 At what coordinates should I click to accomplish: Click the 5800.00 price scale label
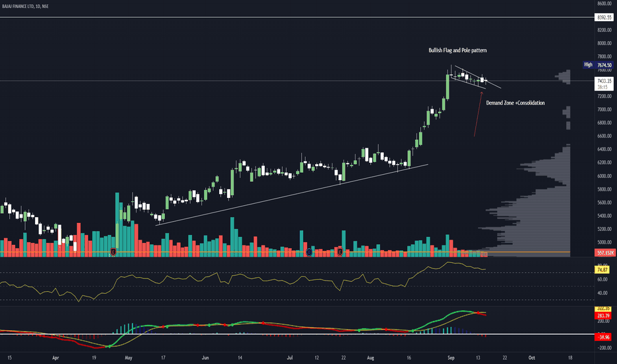[x=604, y=189]
